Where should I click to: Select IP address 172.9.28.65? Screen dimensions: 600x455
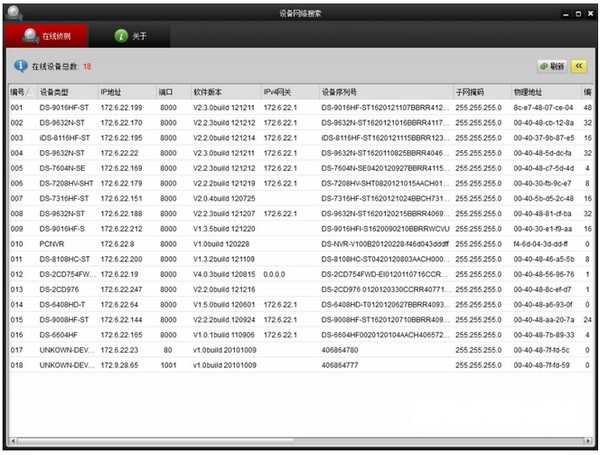119,365
